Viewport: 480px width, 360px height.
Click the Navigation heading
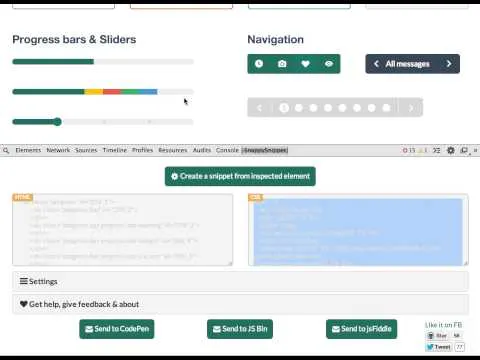(275, 40)
